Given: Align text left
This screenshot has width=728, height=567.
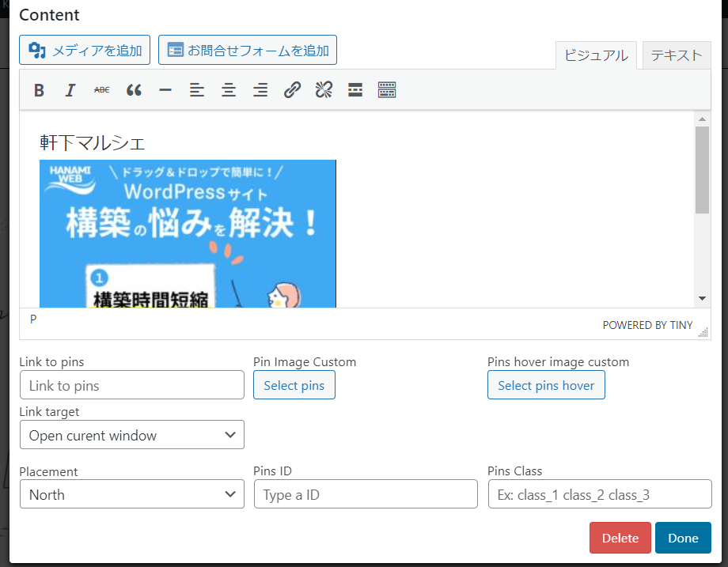Looking at the screenshot, I should click(197, 90).
